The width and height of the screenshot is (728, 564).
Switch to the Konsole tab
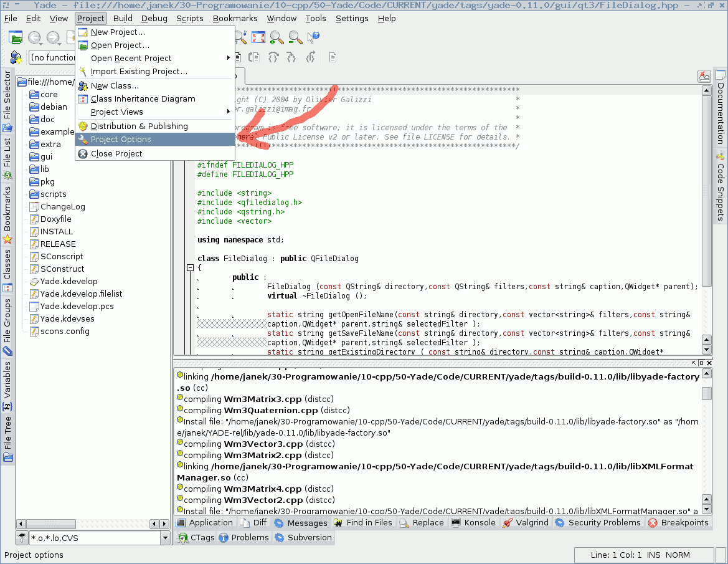474,523
